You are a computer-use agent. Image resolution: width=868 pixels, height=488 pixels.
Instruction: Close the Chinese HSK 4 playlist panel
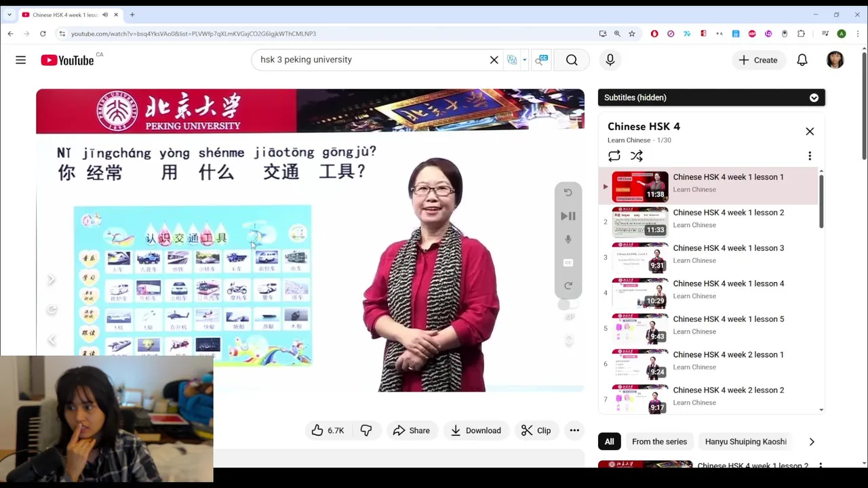[x=810, y=131]
